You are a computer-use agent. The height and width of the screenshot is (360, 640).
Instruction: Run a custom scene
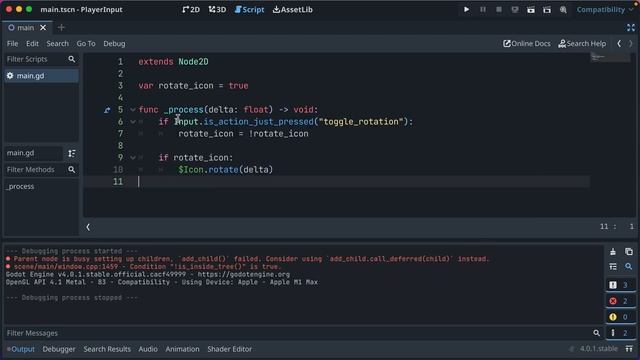(x=547, y=9)
